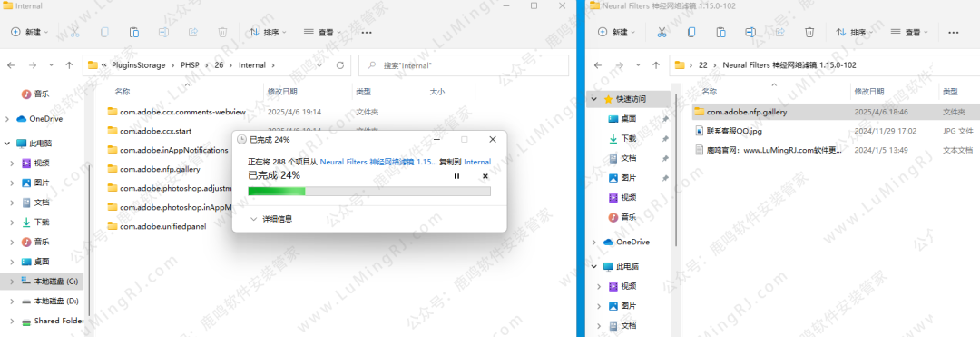Expand OneDrive in Neural Filters sidebar
Viewport: 980px width, 337px height.
click(x=593, y=242)
